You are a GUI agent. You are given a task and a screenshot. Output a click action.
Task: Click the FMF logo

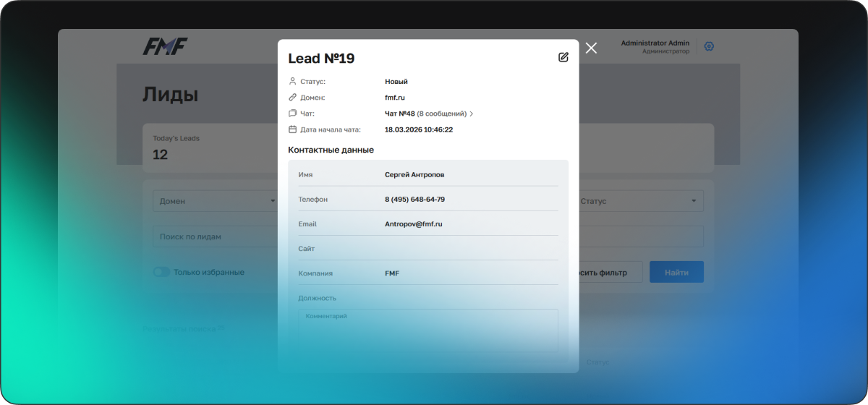coord(165,46)
